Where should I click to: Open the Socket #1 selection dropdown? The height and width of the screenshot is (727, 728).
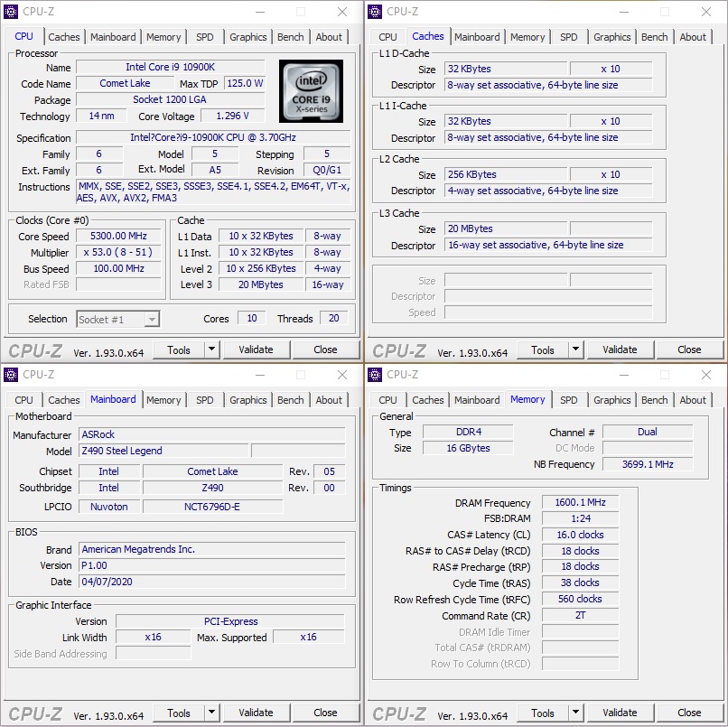pos(152,319)
